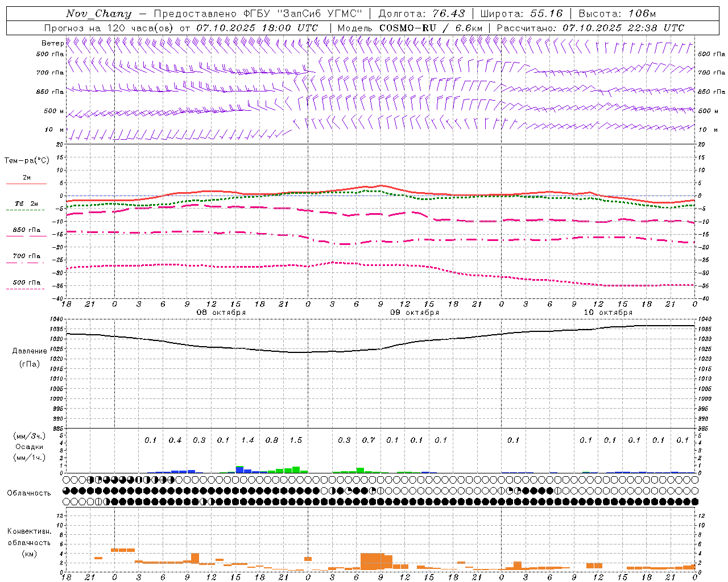
Task: Click the Тем-ра(°C) axis title
Action: [x=27, y=161]
